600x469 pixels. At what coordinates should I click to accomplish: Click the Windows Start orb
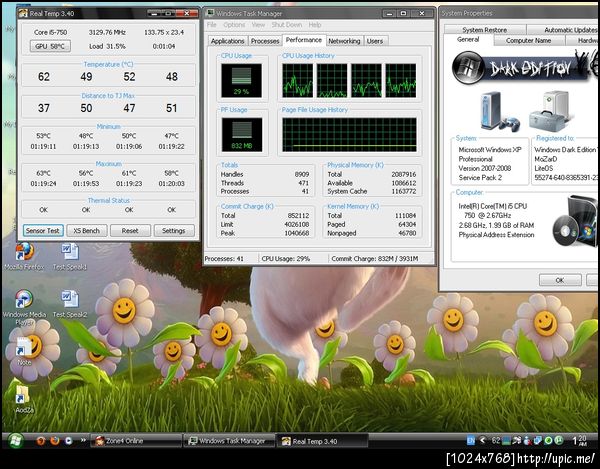[x=15, y=441]
